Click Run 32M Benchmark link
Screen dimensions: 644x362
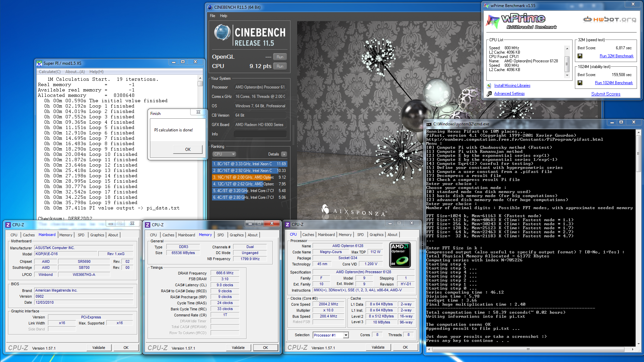pos(616,56)
